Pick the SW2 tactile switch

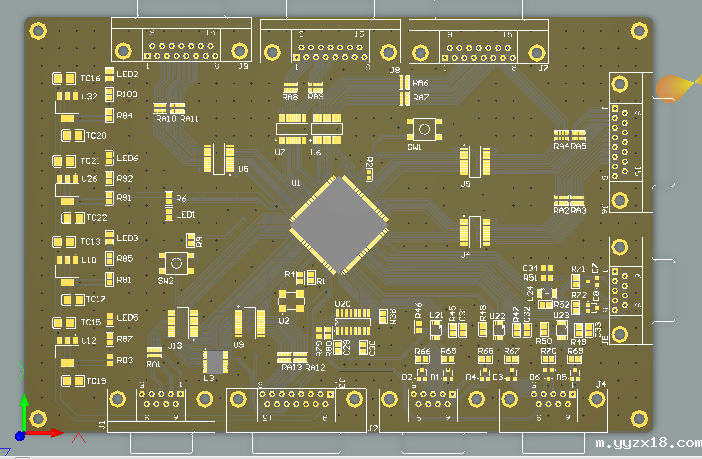pos(174,264)
